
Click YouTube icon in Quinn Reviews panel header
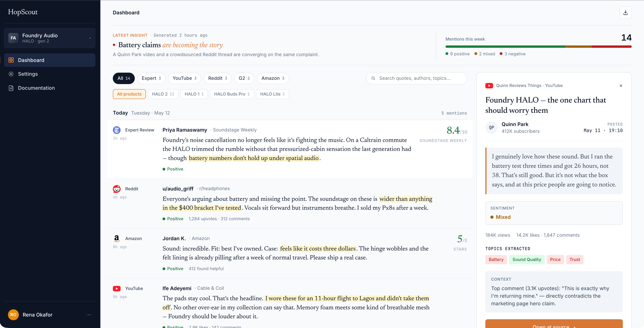coord(489,85)
